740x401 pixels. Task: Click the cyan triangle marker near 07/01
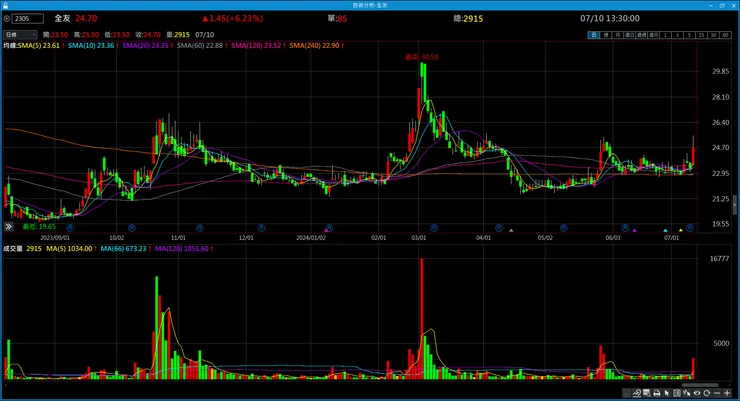665,230
